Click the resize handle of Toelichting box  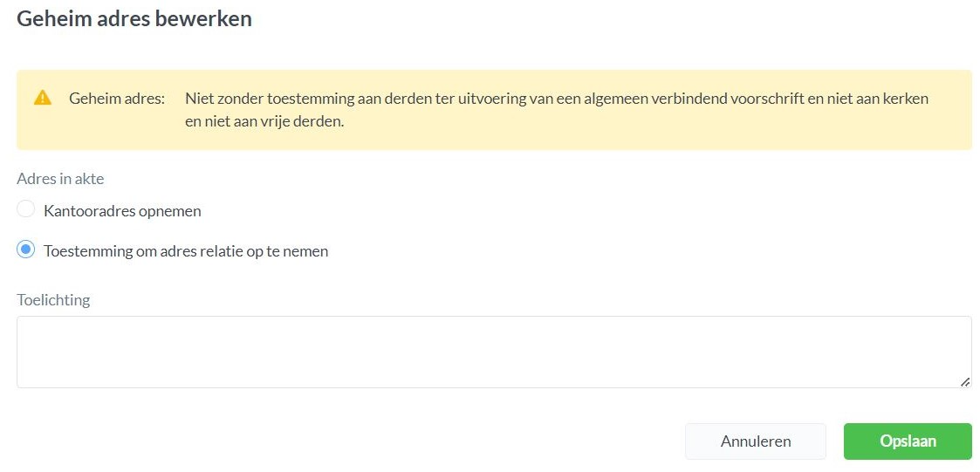964,381
